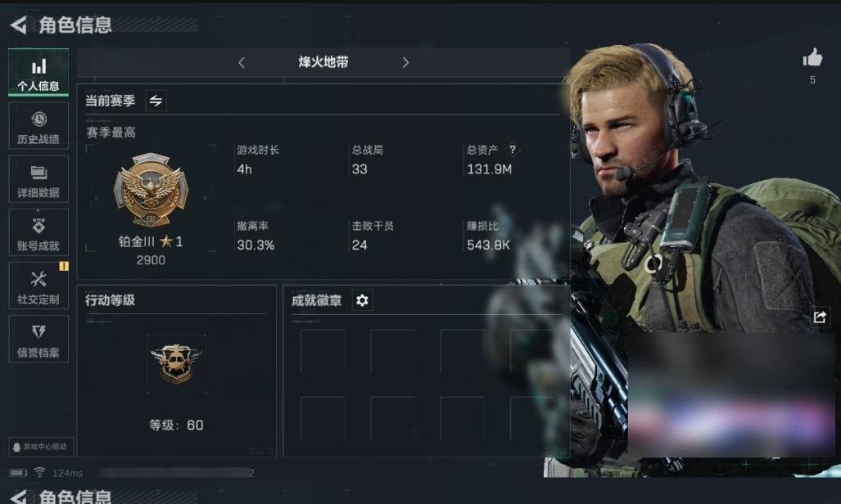Click the 游戏中心启动 button
841x504 pixels.
click(x=41, y=447)
